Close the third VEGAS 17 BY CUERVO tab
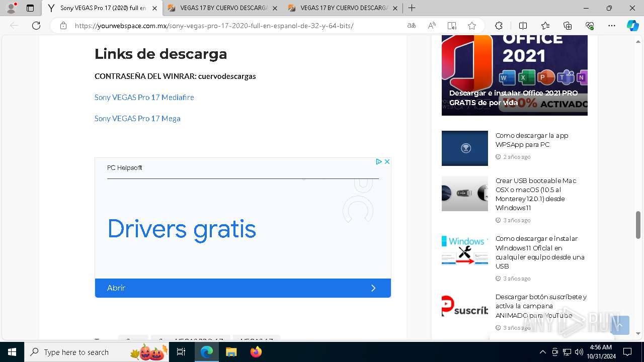Viewport: 644px width, 362px height. [x=395, y=8]
